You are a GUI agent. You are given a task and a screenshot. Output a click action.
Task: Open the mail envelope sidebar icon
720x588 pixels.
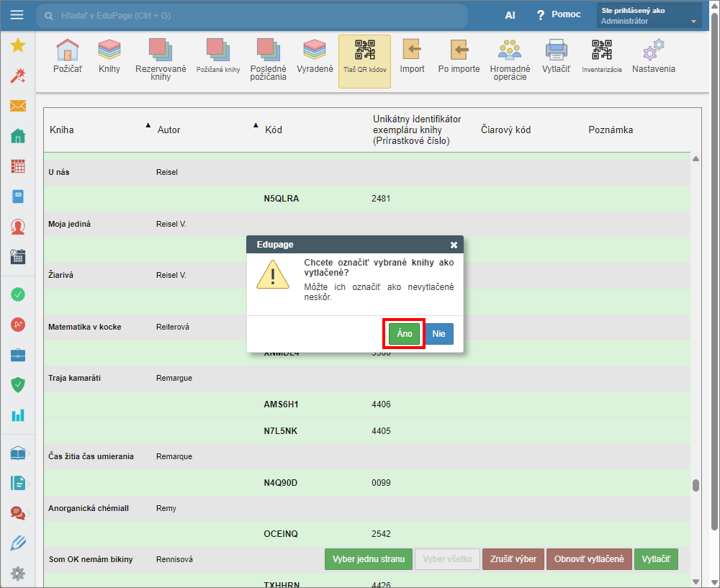[x=18, y=106]
